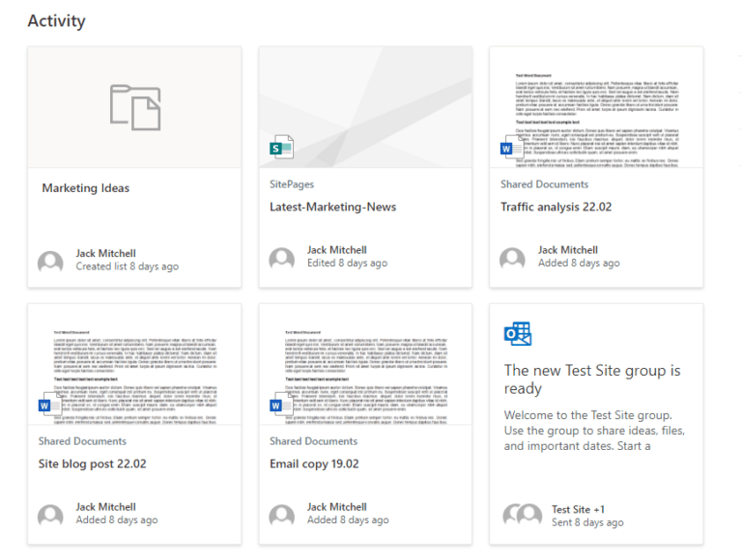The height and width of the screenshot is (560, 742).
Task: Open Email copy 19.02 document title
Action: [x=314, y=463]
